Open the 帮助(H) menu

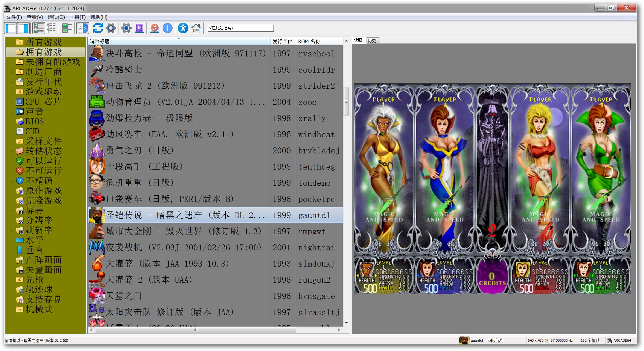coord(99,17)
